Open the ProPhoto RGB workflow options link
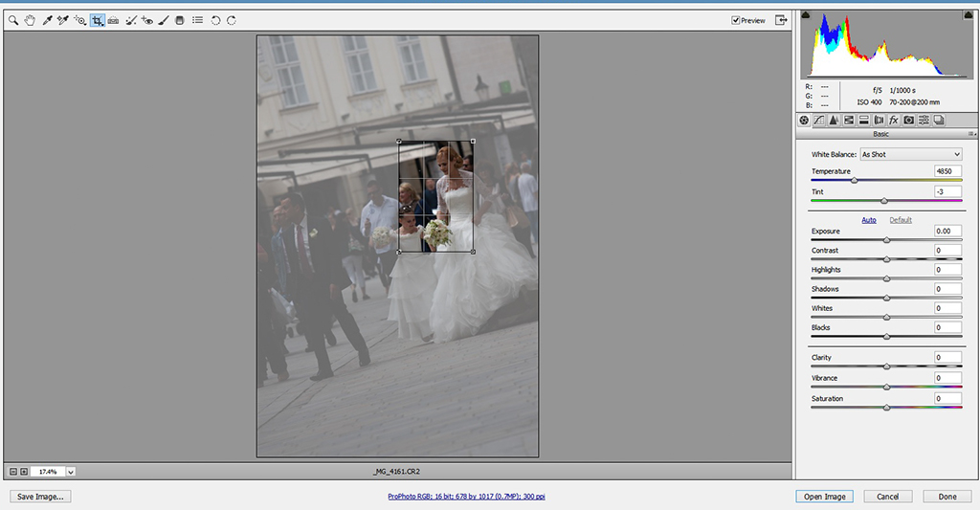Viewport: 980px width, 510px height. tap(466, 497)
